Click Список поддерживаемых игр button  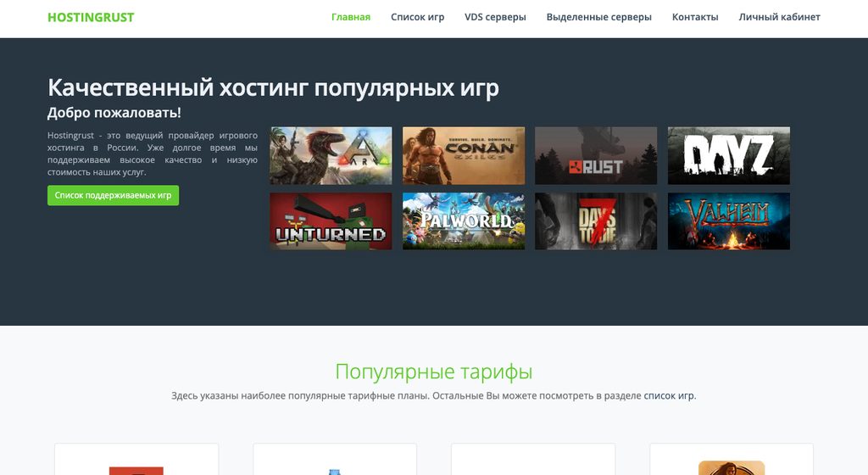[113, 195]
